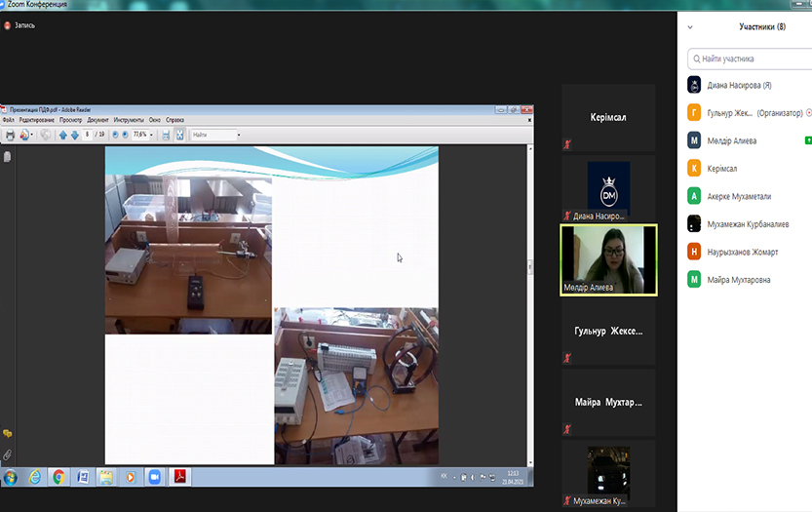Viewport: 812px width, 512px height.
Task: Click the save diskette icon in toolbar
Action: point(166,135)
